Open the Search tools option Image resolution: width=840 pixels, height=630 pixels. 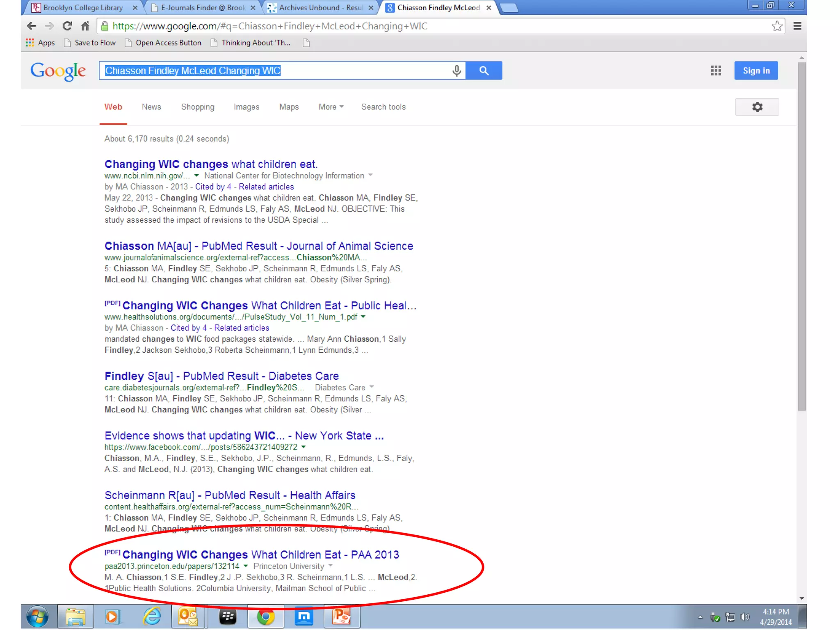[x=383, y=107]
